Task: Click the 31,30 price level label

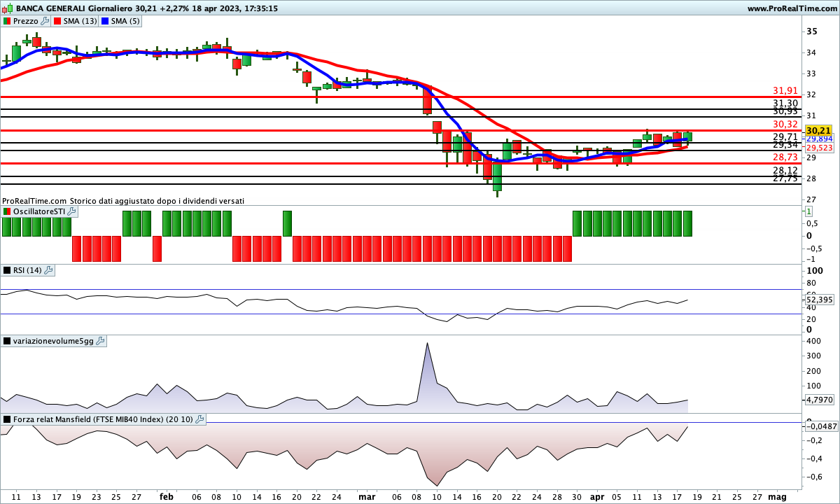Action: (x=785, y=103)
